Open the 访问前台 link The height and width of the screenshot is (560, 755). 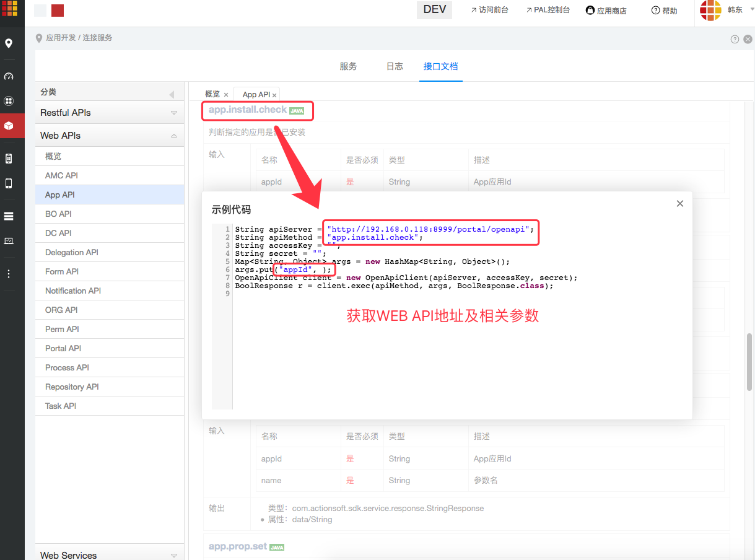(x=489, y=9)
